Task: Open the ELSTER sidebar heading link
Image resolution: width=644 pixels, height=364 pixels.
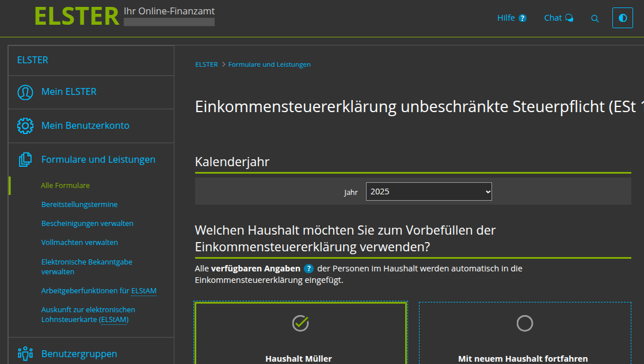Action: pyautogui.click(x=32, y=60)
